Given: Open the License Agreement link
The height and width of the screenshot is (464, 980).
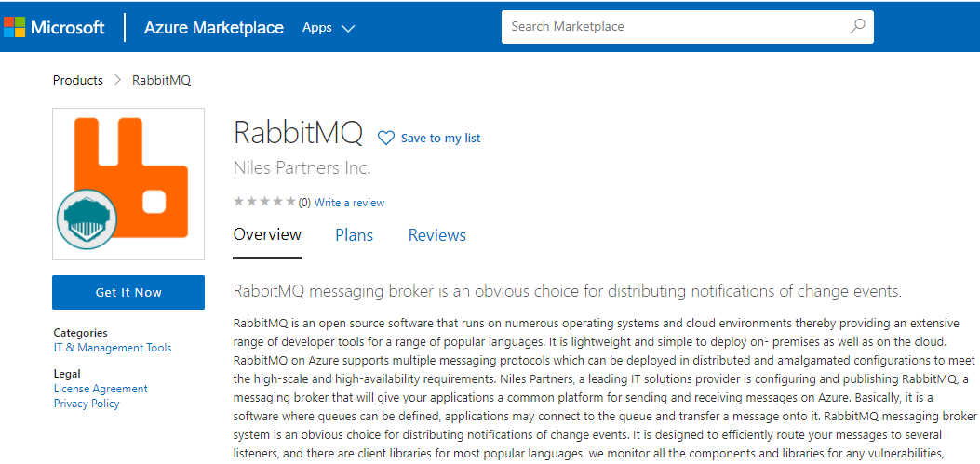Looking at the screenshot, I should click(101, 389).
